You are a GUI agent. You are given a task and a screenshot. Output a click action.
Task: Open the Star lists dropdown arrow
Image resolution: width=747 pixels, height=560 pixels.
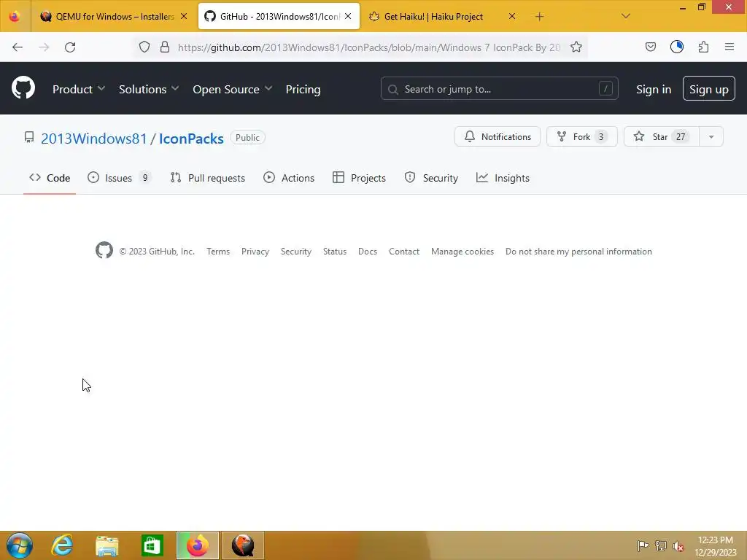711,137
